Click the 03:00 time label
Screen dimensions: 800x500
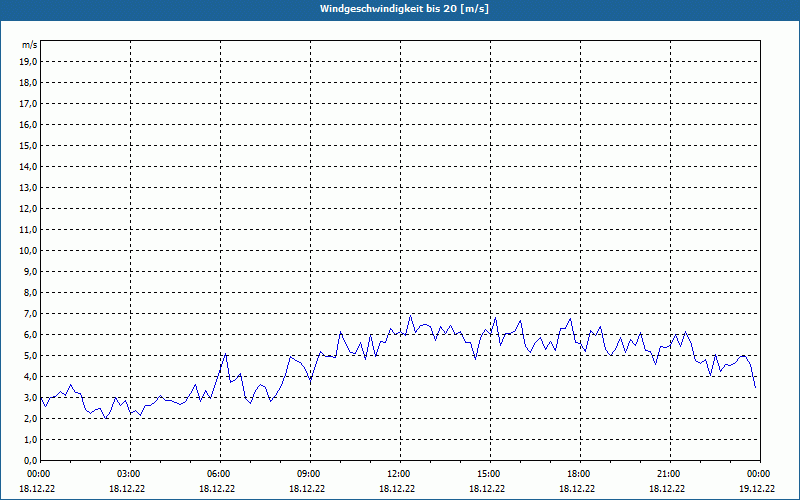(x=131, y=474)
